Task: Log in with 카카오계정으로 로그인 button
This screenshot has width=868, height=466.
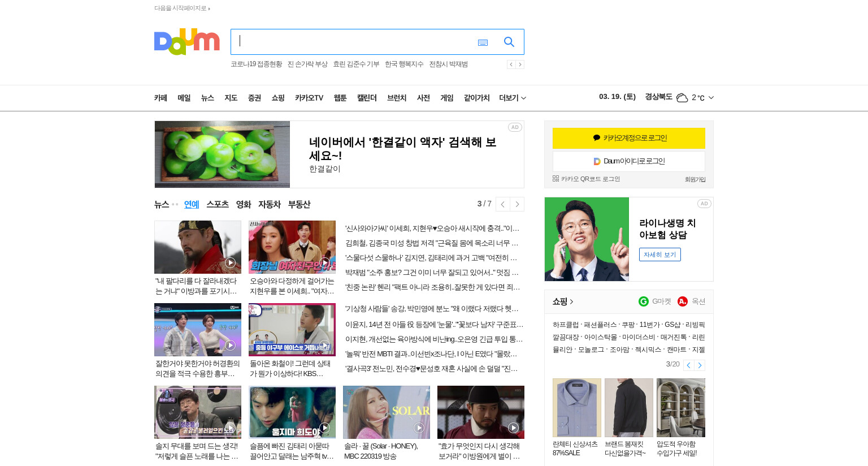Action: click(x=629, y=138)
